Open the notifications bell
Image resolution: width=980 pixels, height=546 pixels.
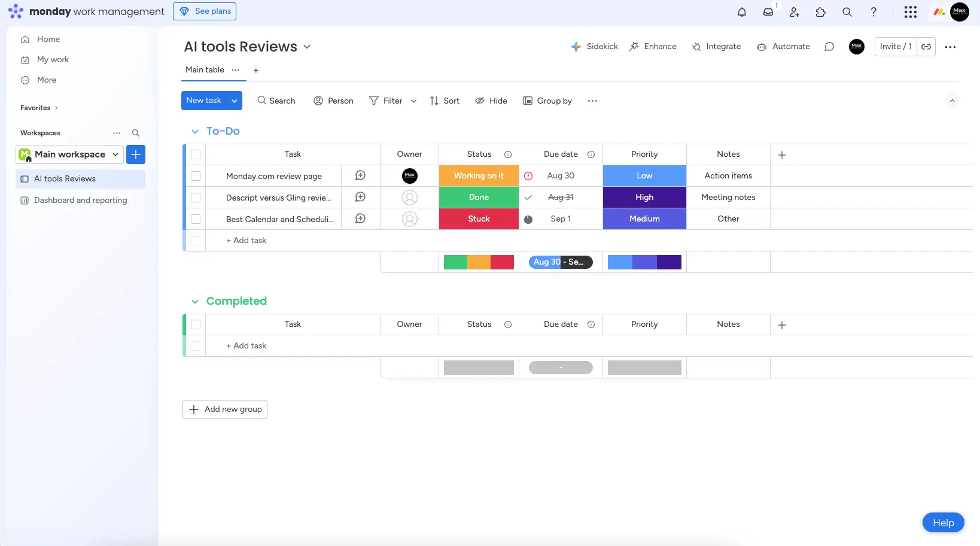[x=742, y=12]
